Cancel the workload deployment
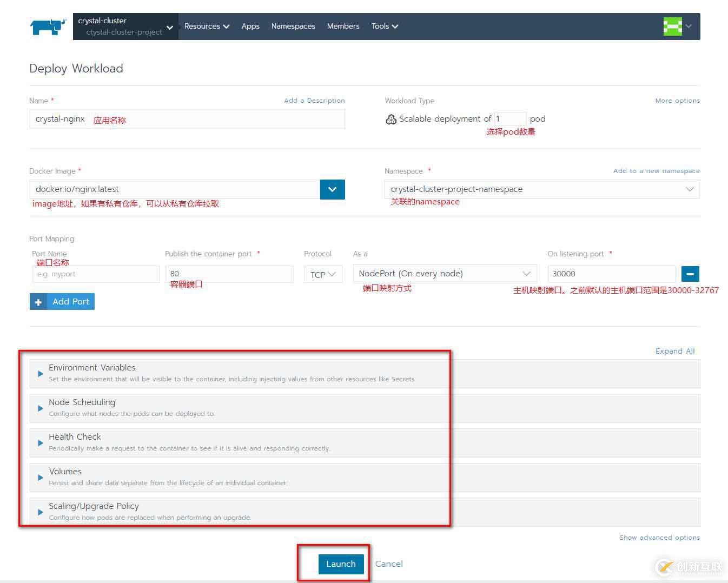Screen dimensions: 728x583 point(389,564)
